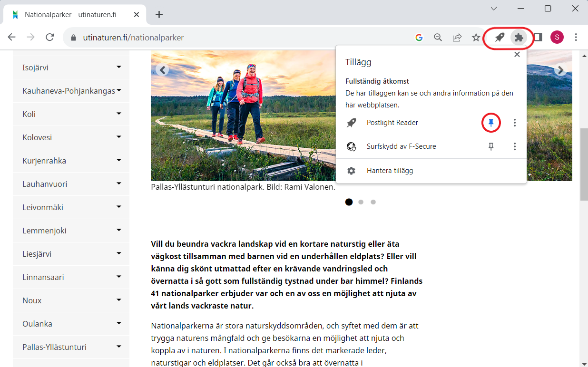Open the Noux park link
The width and height of the screenshot is (588, 367).
click(32, 300)
